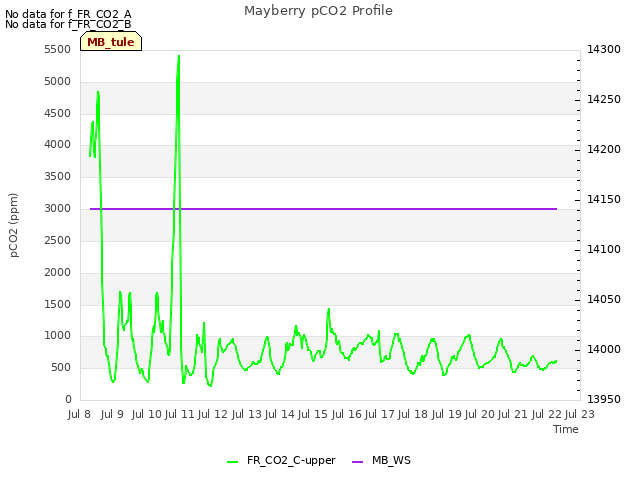Click the 14000 right axis value
This screenshot has height=480, width=640.
(x=604, y=350)
